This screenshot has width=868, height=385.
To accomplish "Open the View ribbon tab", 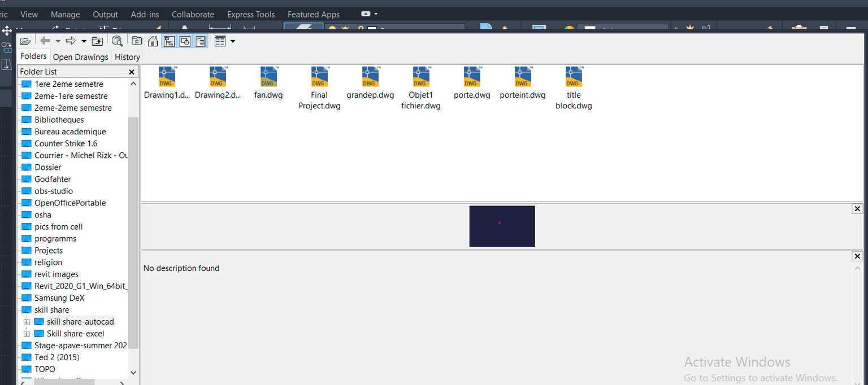I will click(x=29, y=14).
